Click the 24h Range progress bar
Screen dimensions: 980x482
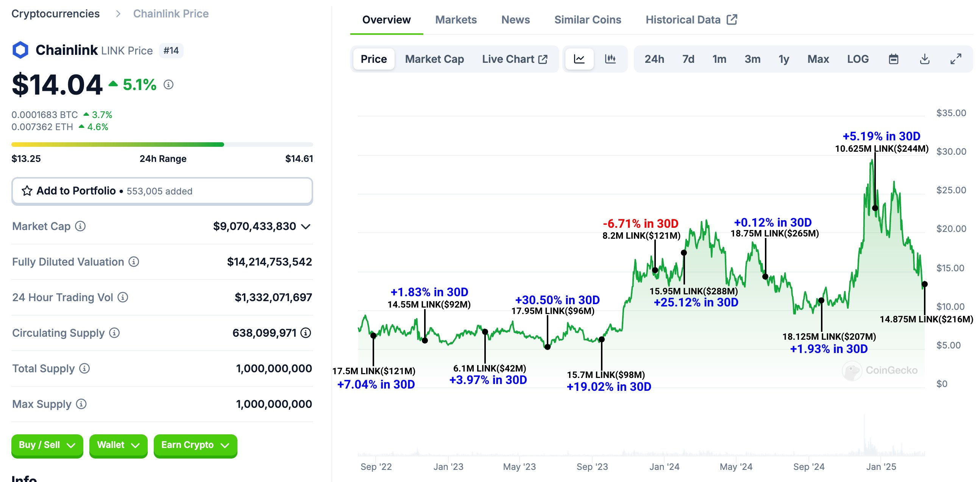tap(162, 145)
